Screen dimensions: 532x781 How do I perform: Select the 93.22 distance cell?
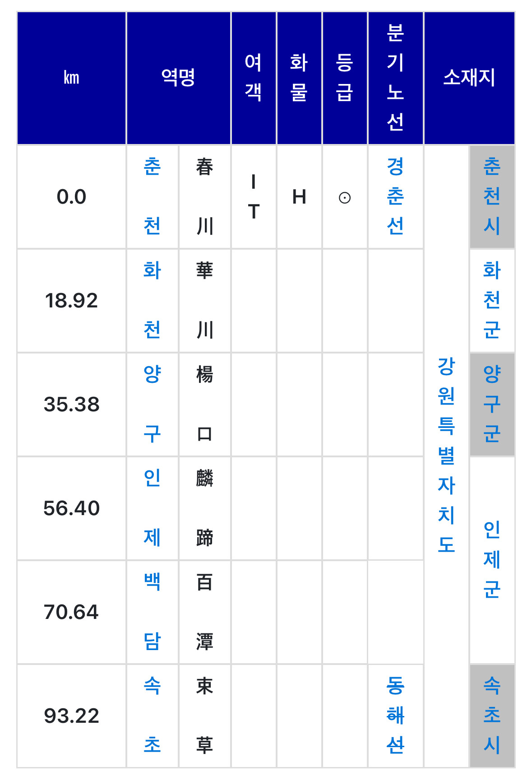(x=71, y=716)
